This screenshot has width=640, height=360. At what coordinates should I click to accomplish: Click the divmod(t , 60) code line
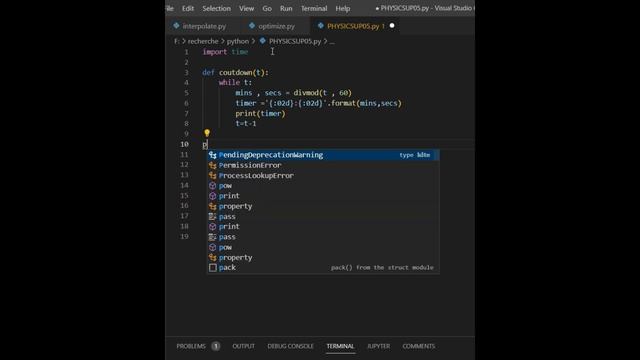click(293, 93)
